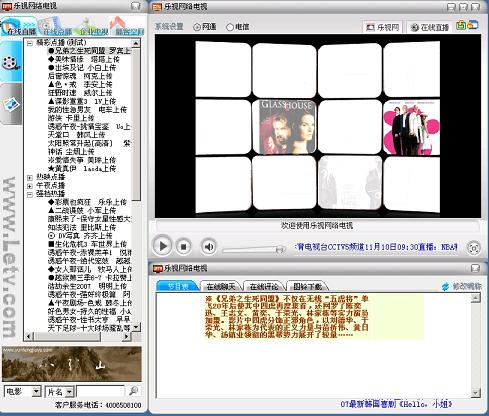The width and height of the screenshot is (489, 416).
Task: Click the program text scroll-up arrow
Action: 476,298
